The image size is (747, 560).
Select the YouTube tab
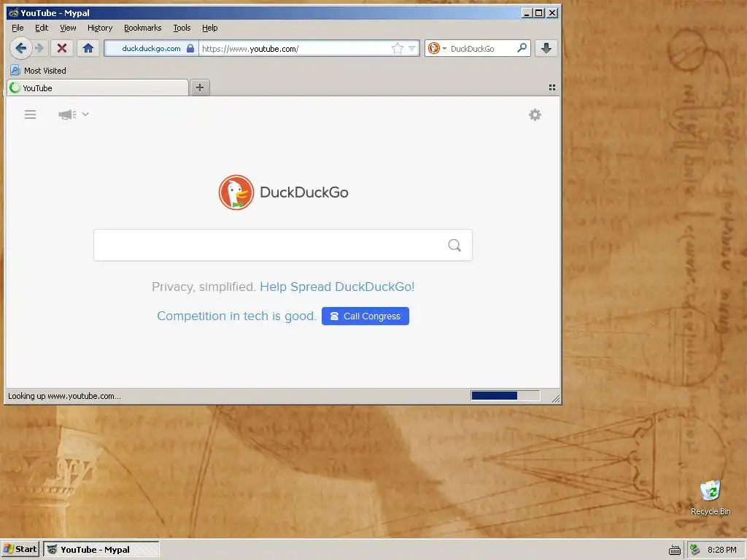click(98, 88)
